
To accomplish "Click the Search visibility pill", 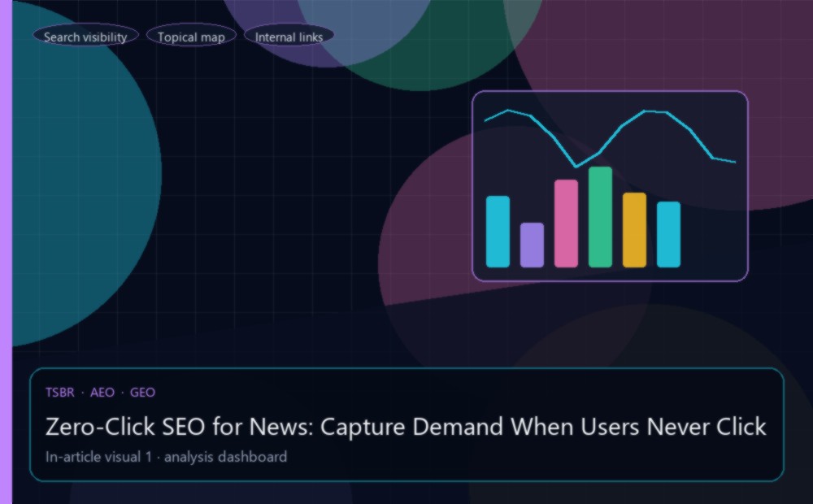I will pyautogui.click(x=85, y=37).
